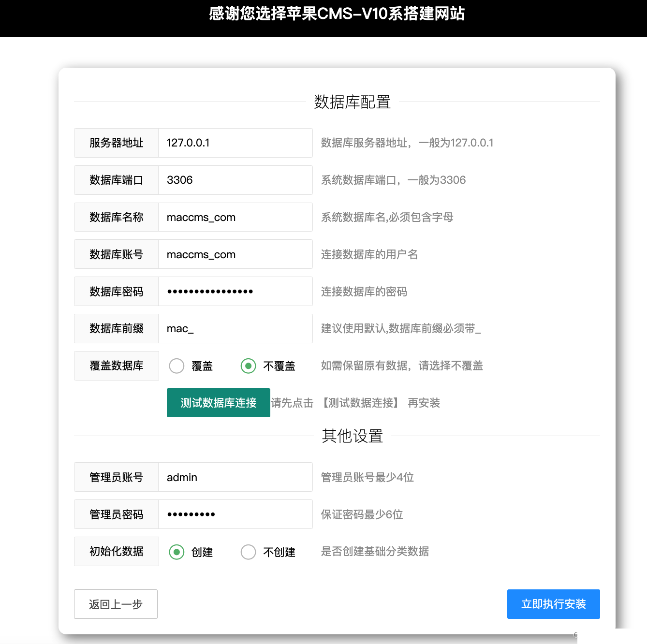Click the 覆盖数据库 field label
Viewport: 647px width, 644px height.
(116, 366)
